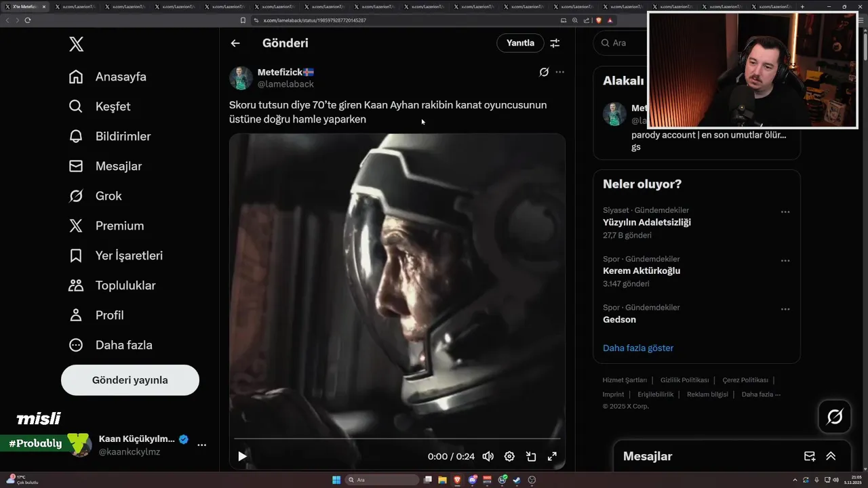
Task: Open Gizlilik Politikası link
Action: coord(684,380)
